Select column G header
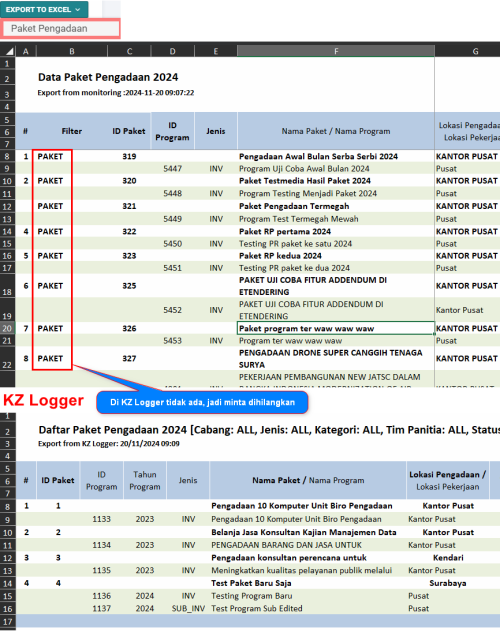500x639 pixels. pyautogui.click(x=467, y=51)
